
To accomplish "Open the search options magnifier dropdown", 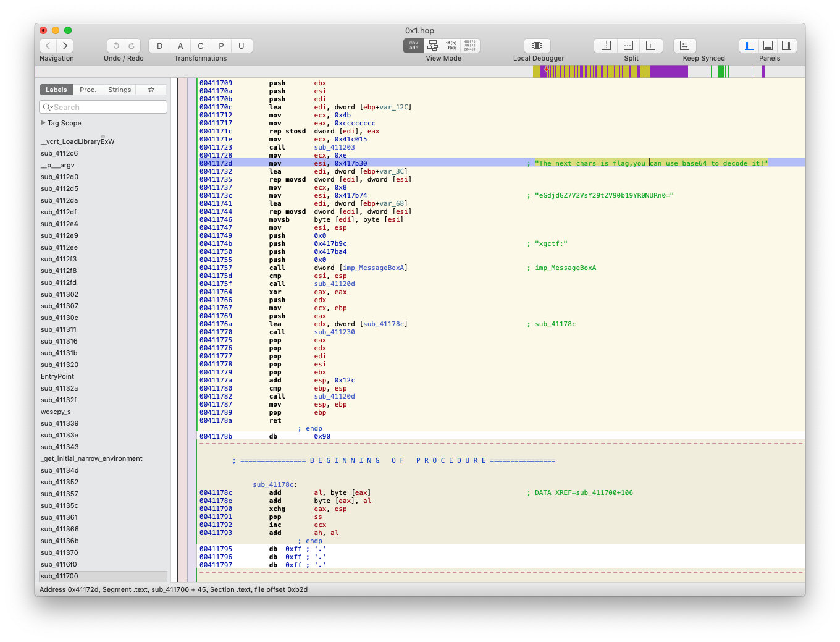I will click(x=48, y=108).
